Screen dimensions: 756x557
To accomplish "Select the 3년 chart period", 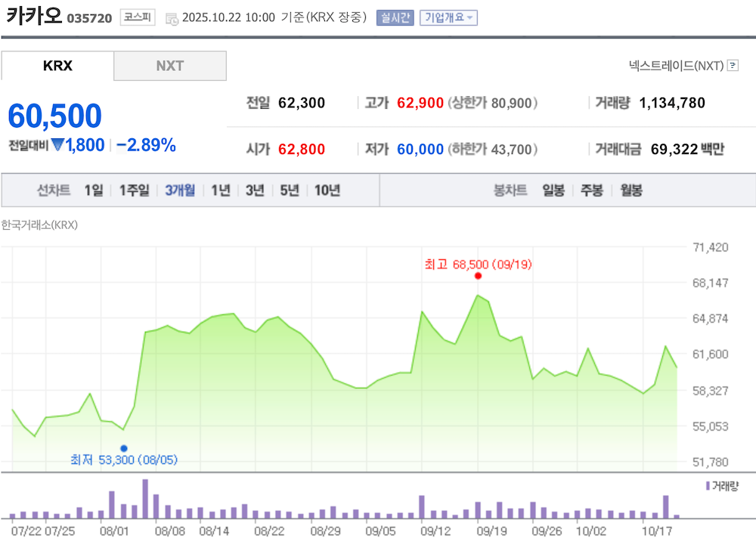I will tap(256, 190).
